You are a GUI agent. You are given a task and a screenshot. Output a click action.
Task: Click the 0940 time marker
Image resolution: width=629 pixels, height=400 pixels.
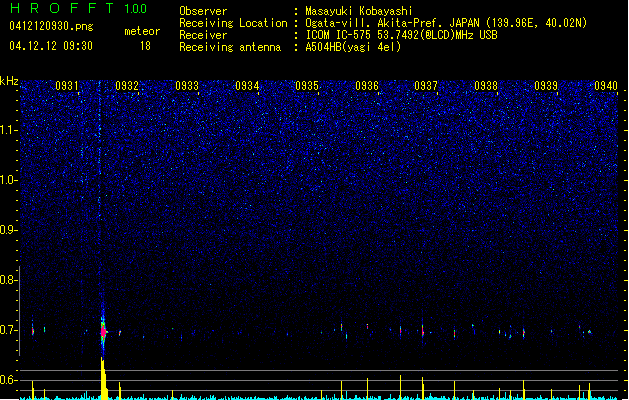[606, 86]
